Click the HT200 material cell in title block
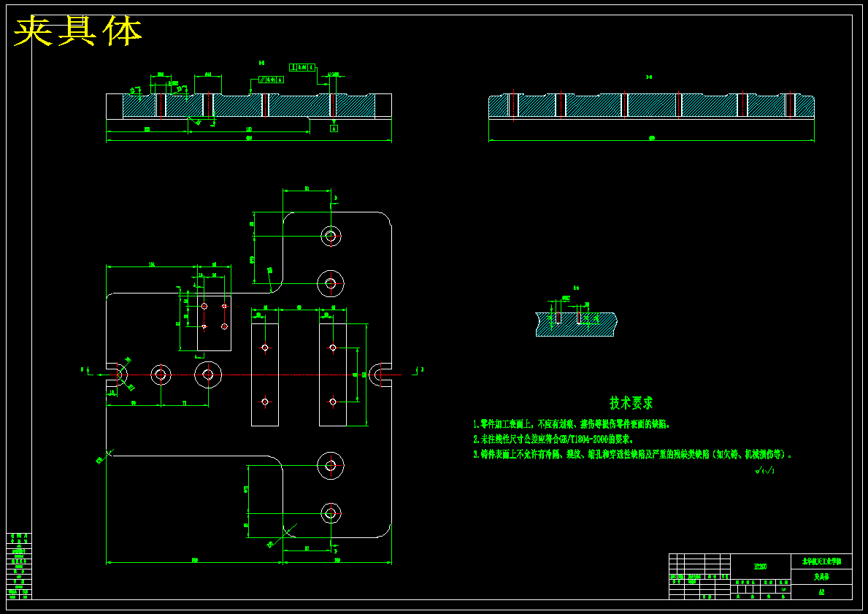The image size is (868, 614). pos(761,567)
